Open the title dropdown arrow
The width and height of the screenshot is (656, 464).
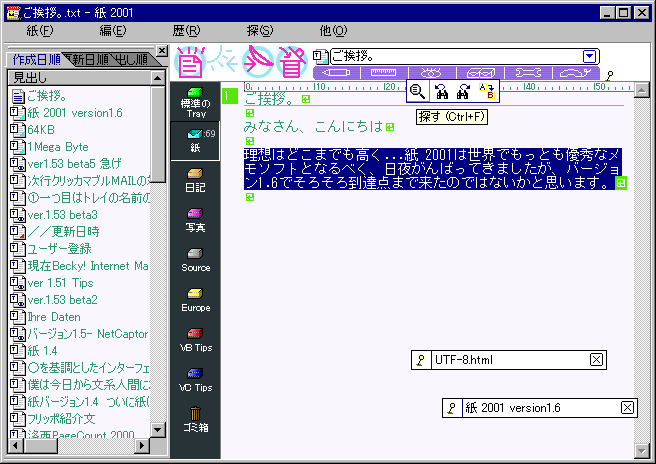(589, 56)
